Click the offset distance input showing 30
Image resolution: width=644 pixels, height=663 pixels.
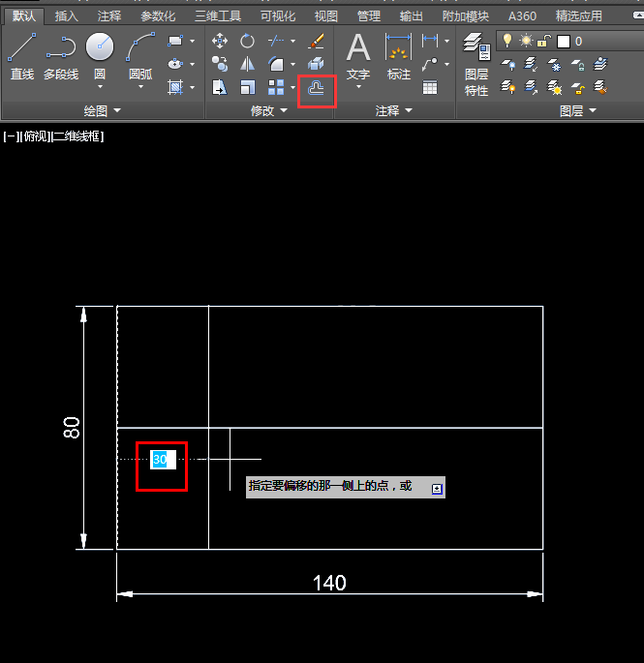(163, 460)
